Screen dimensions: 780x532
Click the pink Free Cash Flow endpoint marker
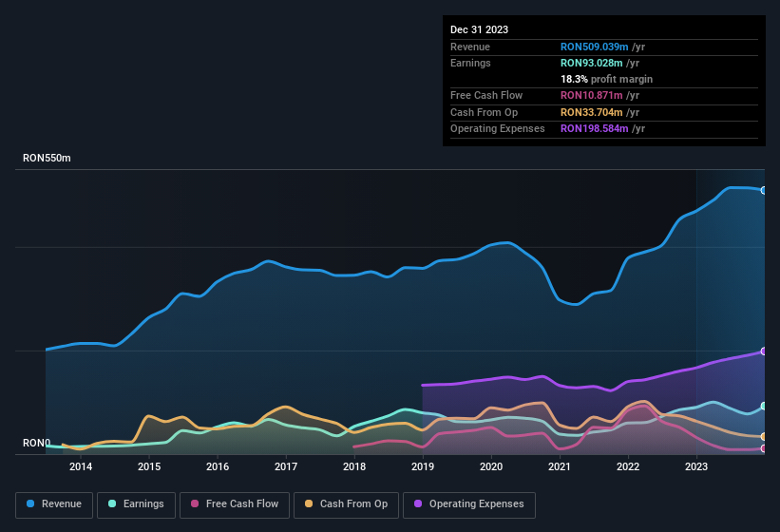click(763, 448)
